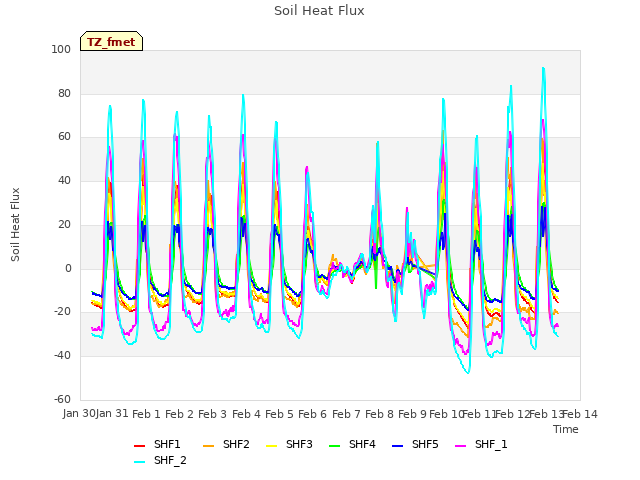
Task: Click the red SHF1 legend swatch
Action: coord(140,446)
